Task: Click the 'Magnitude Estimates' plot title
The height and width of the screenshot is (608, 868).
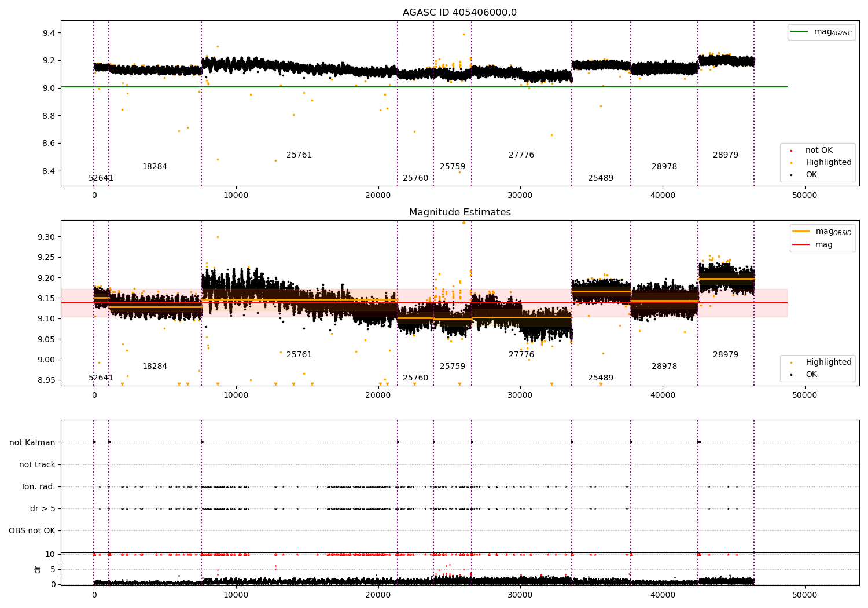Action: [460, 213]
